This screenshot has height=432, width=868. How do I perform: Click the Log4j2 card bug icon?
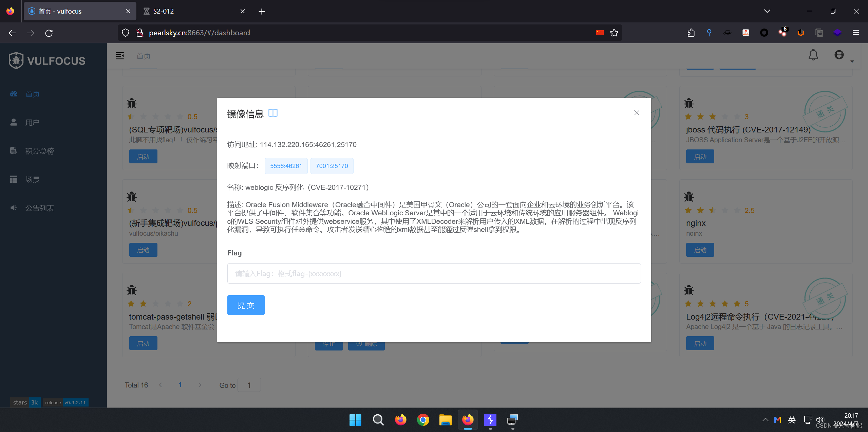tap(689, 290)
